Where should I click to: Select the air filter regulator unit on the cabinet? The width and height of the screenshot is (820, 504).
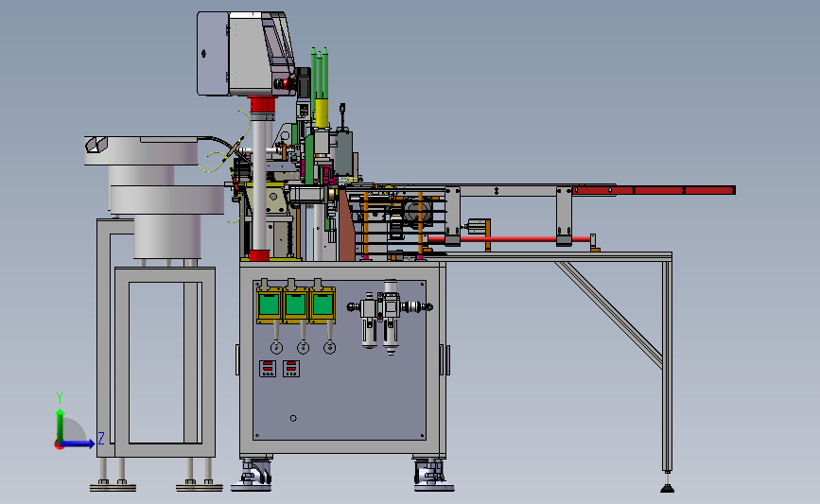(390, 318)
